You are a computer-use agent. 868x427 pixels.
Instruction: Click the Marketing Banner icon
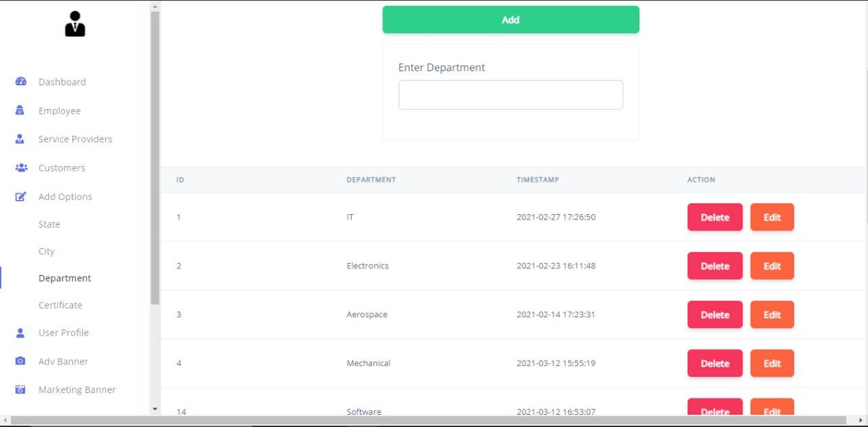click(20, 390)
